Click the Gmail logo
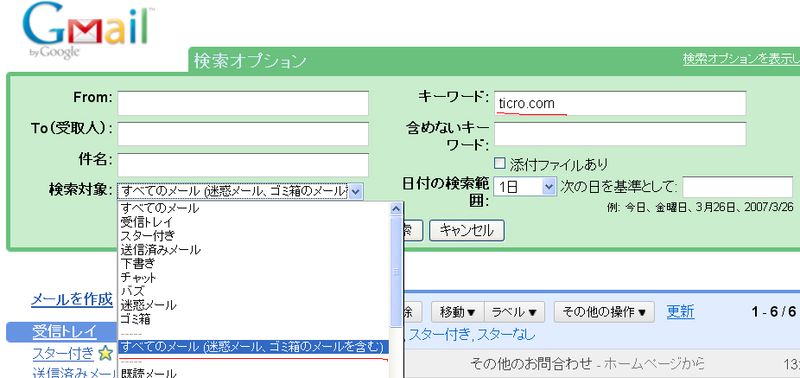 coord(88,32)
